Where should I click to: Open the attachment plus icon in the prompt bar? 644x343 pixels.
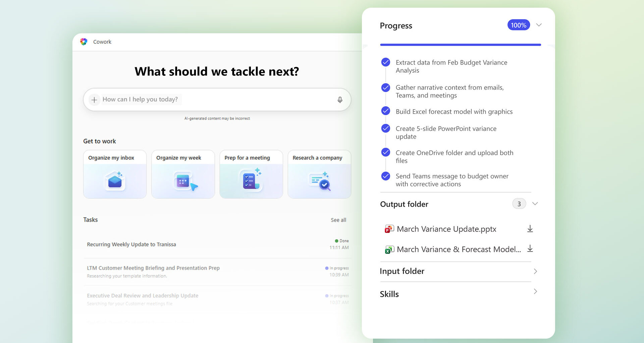[x=94, y=99]
